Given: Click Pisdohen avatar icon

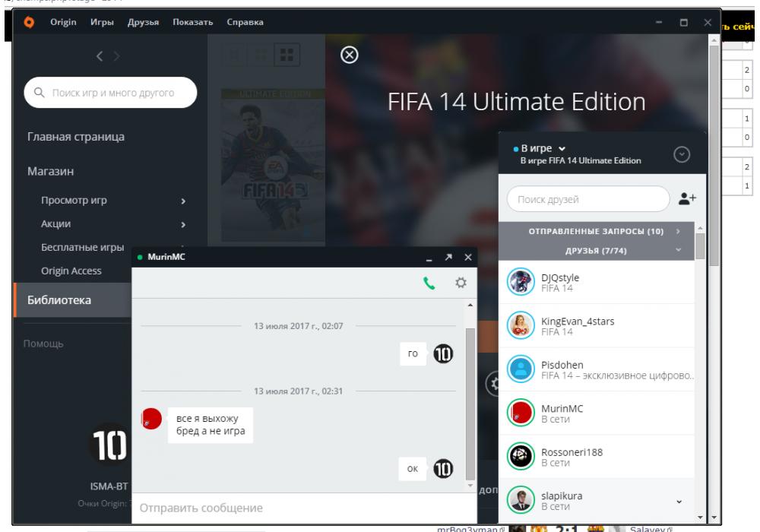Looking at the screenshot, I should (x=521, y=369).
